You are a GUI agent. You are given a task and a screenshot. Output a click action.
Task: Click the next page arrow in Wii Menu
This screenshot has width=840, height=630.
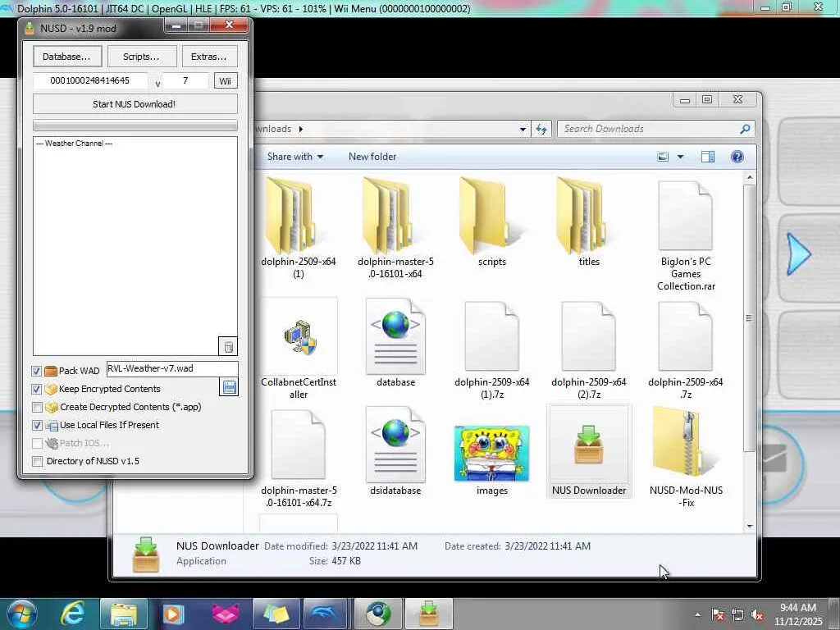[799, 254]
